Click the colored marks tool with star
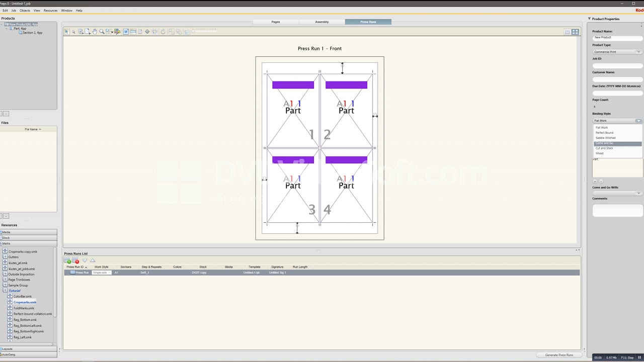644x362 pixels. [117, 32]
